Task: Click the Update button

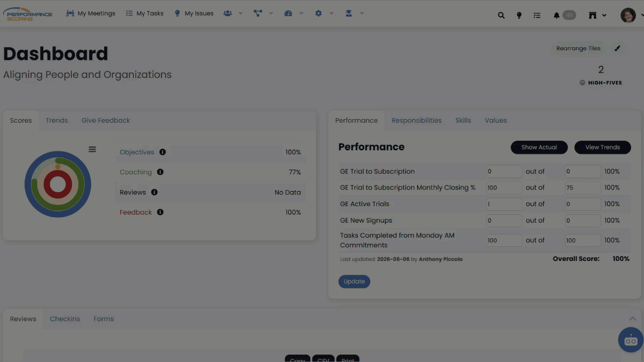Action: point(354,282)
